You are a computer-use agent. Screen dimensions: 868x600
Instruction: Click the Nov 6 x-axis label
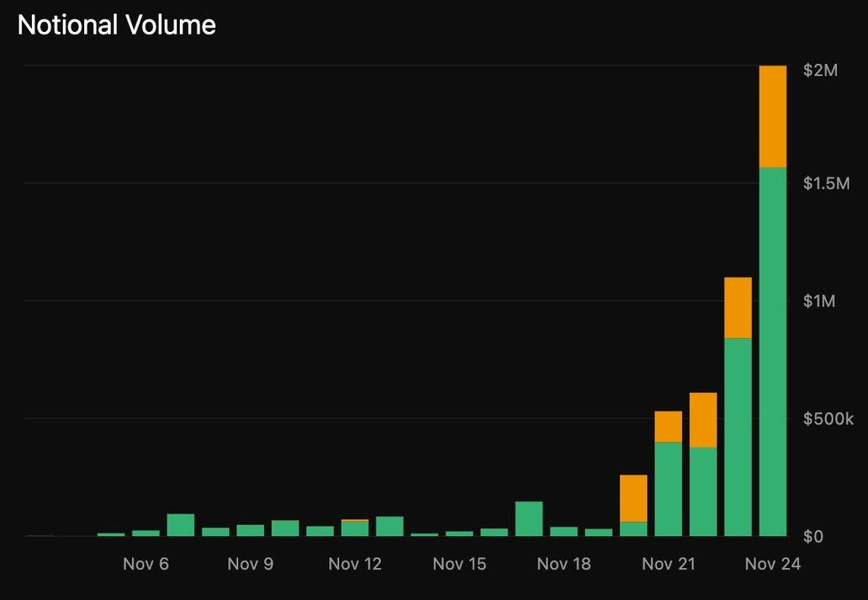click(x=146, y=564)
